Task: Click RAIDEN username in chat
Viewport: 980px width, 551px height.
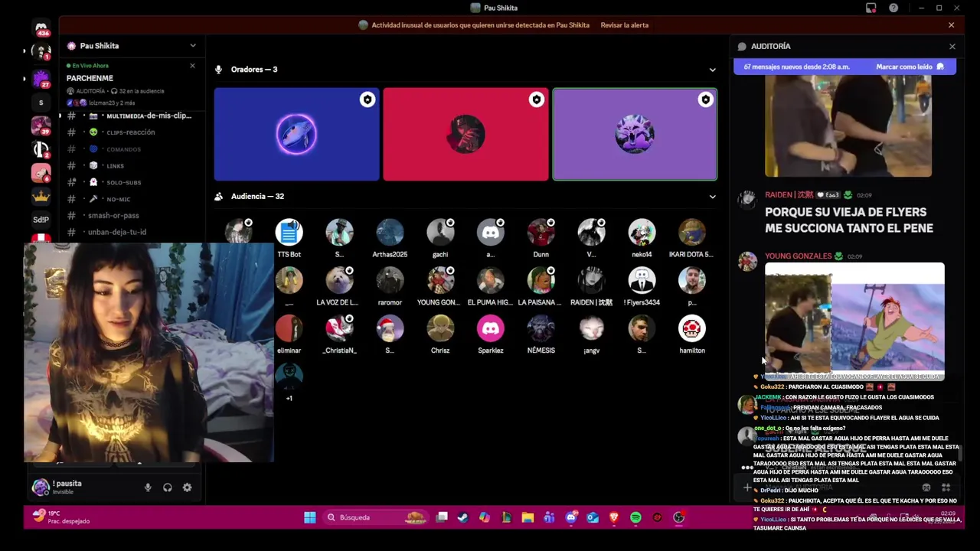Action: tap(789, 195)
